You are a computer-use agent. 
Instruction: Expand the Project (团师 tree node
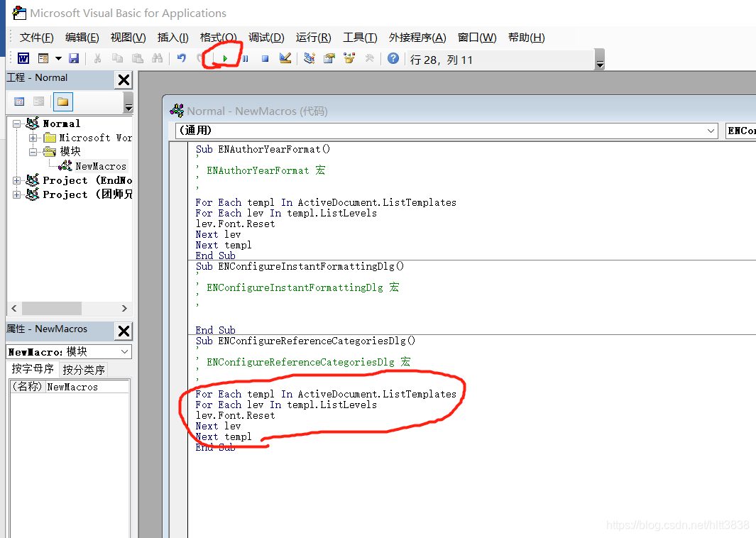tap(16, 194)
